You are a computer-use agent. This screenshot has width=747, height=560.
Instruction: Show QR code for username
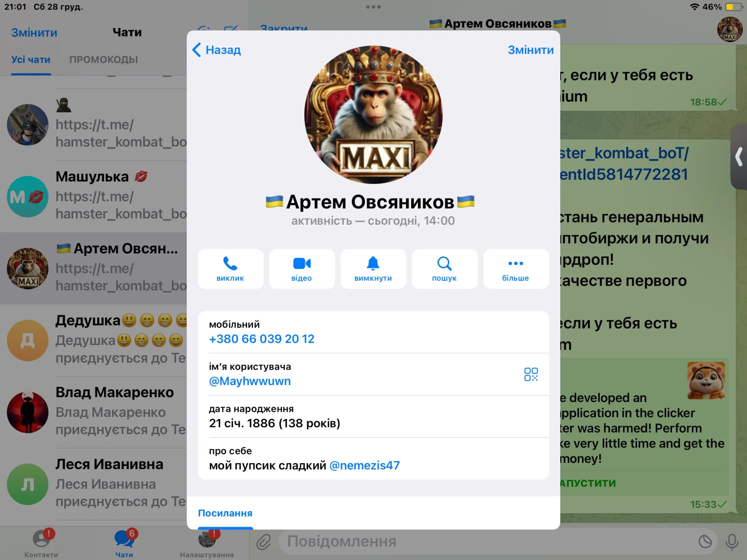[531, 374]
